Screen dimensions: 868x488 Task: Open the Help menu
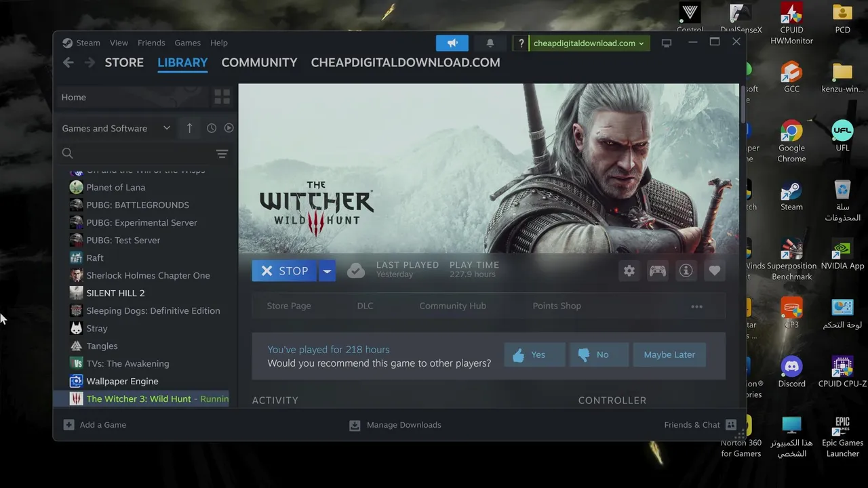(x=219, y=43)
